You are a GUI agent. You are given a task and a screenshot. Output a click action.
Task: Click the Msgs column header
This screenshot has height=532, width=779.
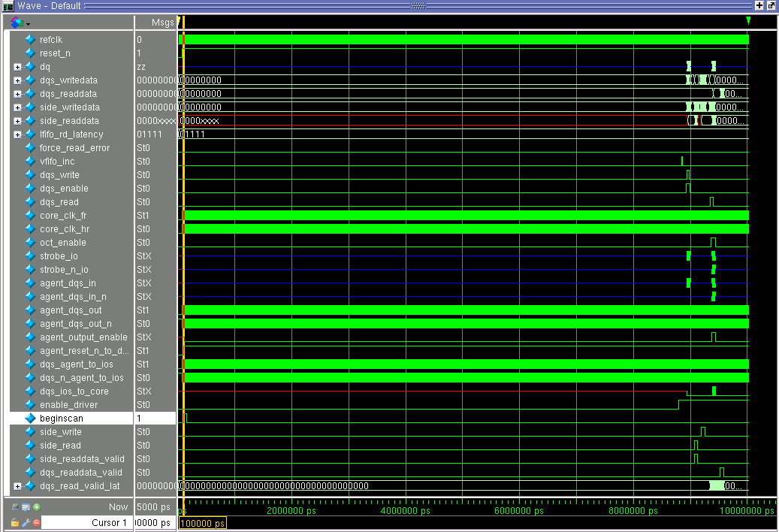[x=162, y=23]
